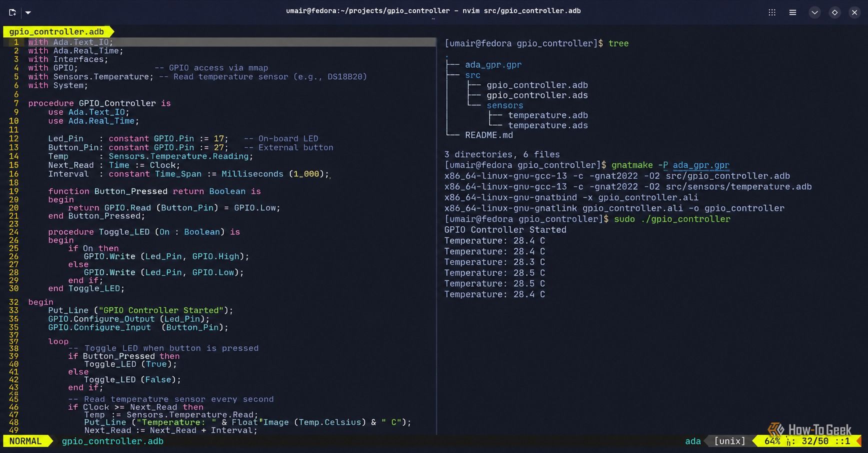Click gpio_controller.adb in the tree output
This screenshot has width=868, height=453.
coord(537,85)
